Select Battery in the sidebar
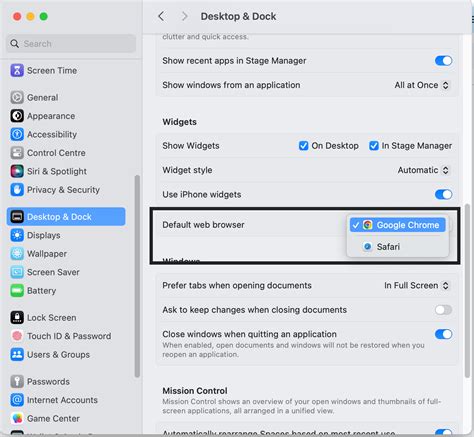Viewport: 474px width, 437px height. pos(66,291)
